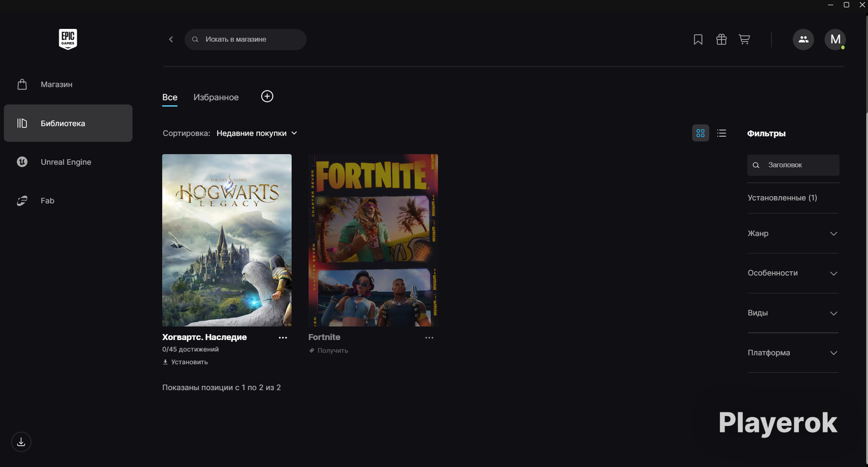Open the Fab section

point(68,201)
